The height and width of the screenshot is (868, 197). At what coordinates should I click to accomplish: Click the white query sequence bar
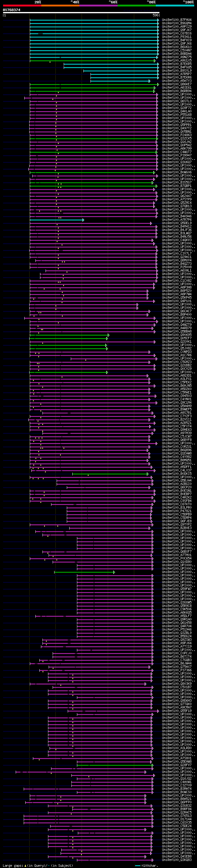tap(81, 13)
